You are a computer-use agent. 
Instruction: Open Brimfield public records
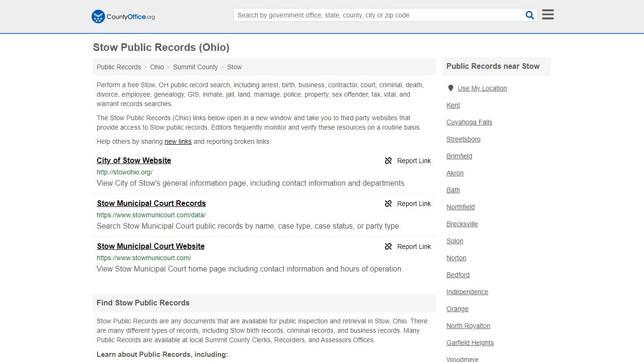(x=459, y=156)
